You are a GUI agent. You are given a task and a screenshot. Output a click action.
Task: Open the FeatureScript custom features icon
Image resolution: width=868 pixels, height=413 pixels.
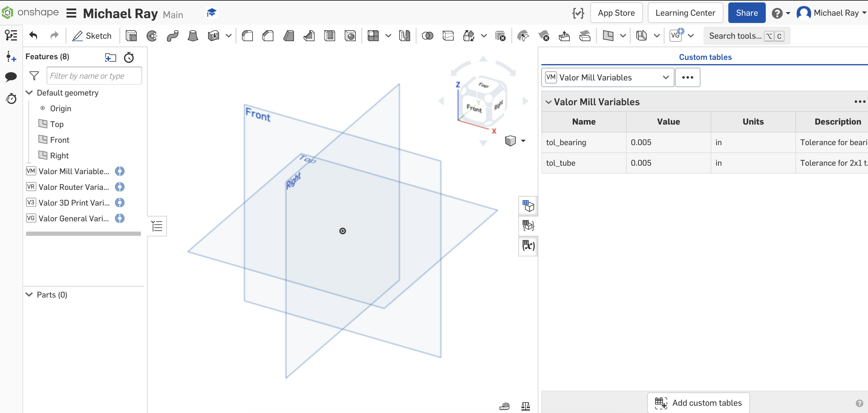click(x=578, y=13)
